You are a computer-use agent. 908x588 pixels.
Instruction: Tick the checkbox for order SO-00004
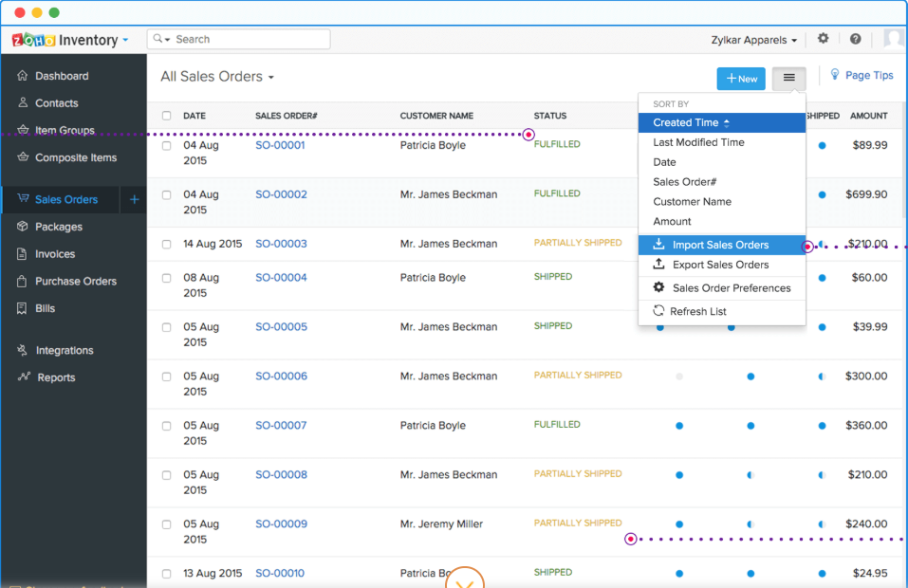tap(167, 279)
